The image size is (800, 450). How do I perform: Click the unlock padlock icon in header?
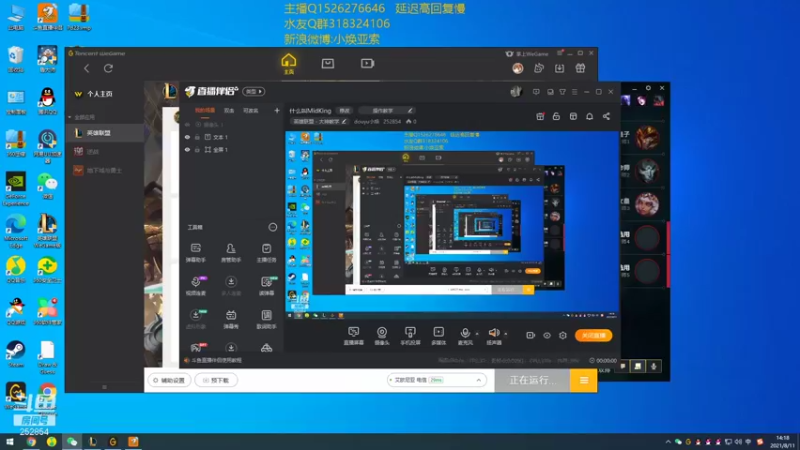click(x=556, y=116)
